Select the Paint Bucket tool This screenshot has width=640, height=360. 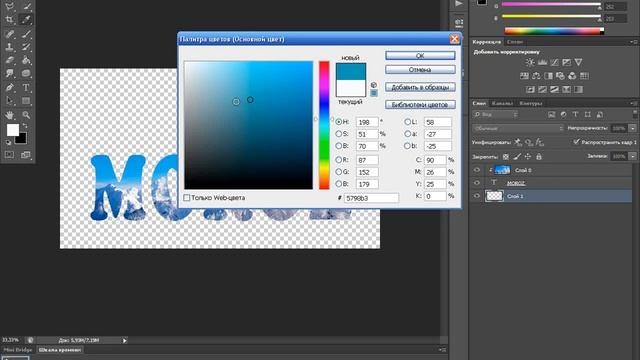(x=26, y=60)
